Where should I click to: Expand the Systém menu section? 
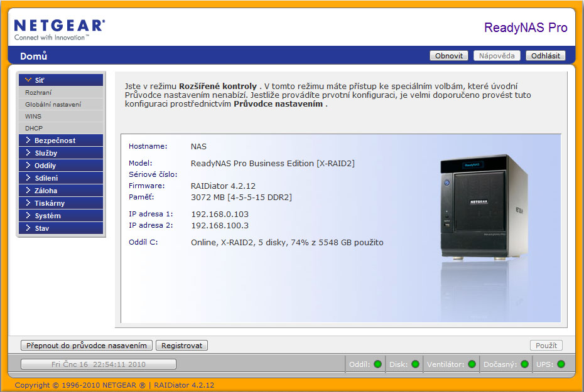(61, 216)
